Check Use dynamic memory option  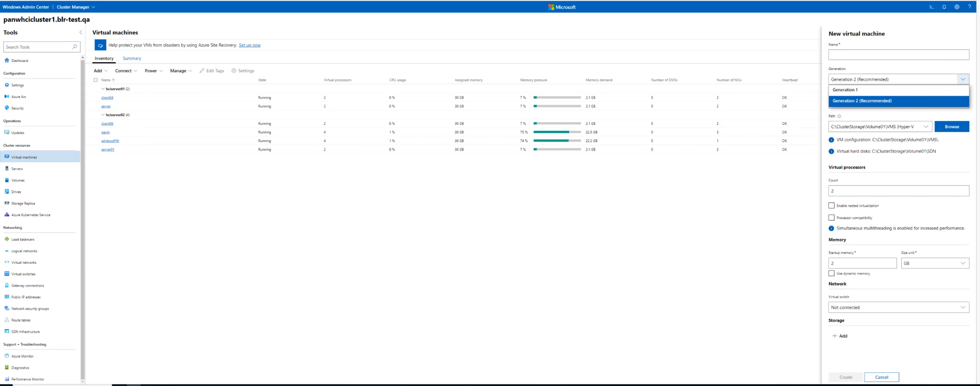(831, 273)
